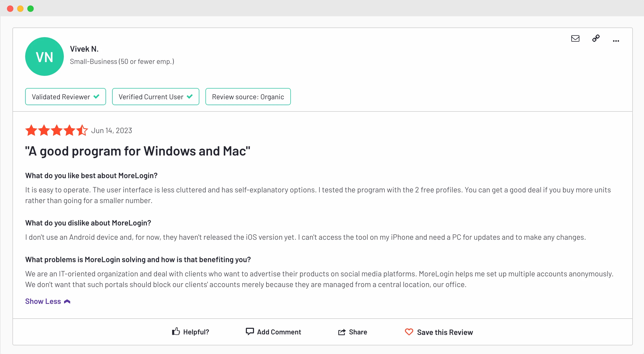Click Share
The width and height of the screenshot is (644, 354).
pos(352,332)
